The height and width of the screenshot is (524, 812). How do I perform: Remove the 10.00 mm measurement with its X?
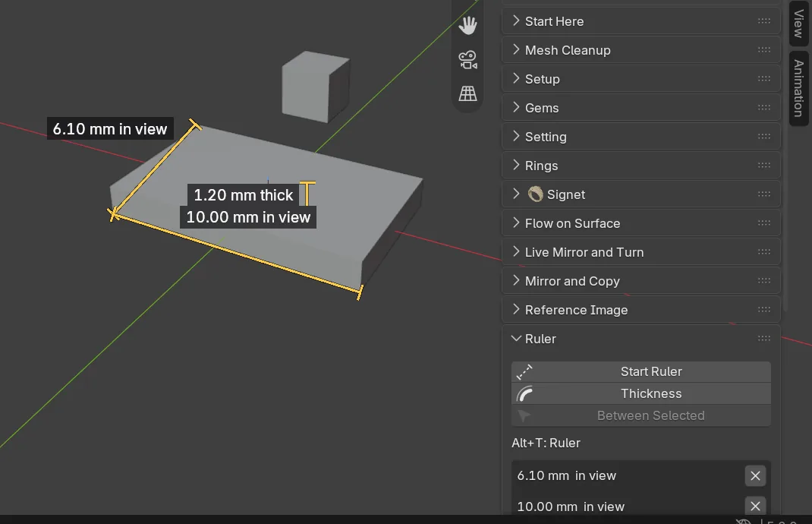pyautogui.click(x=755, y=506)
